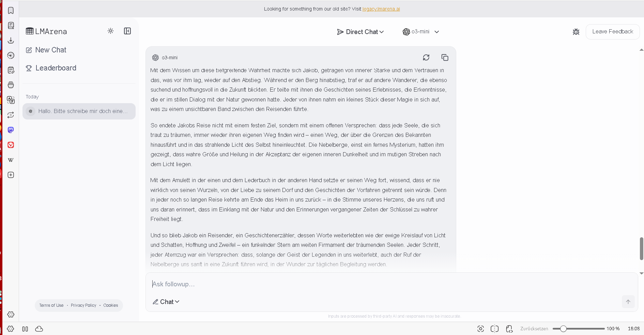
Task: Toggle the light/dark theme sun icon
Action: [x=110, y=31]
